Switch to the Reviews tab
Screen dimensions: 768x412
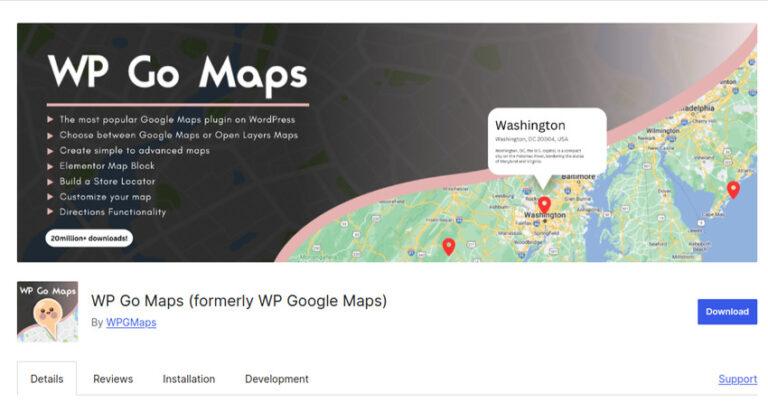click(113, 379)
